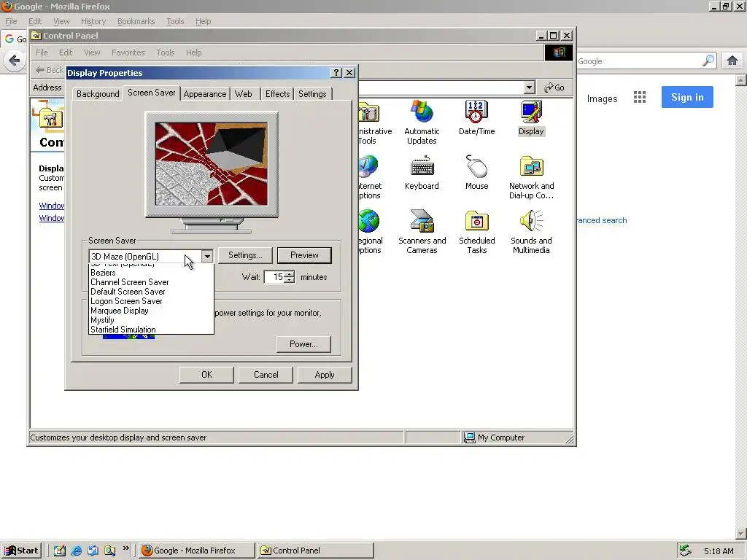Click the Wait minutes input field
747x560 pixels.
[x=274, y=277]
